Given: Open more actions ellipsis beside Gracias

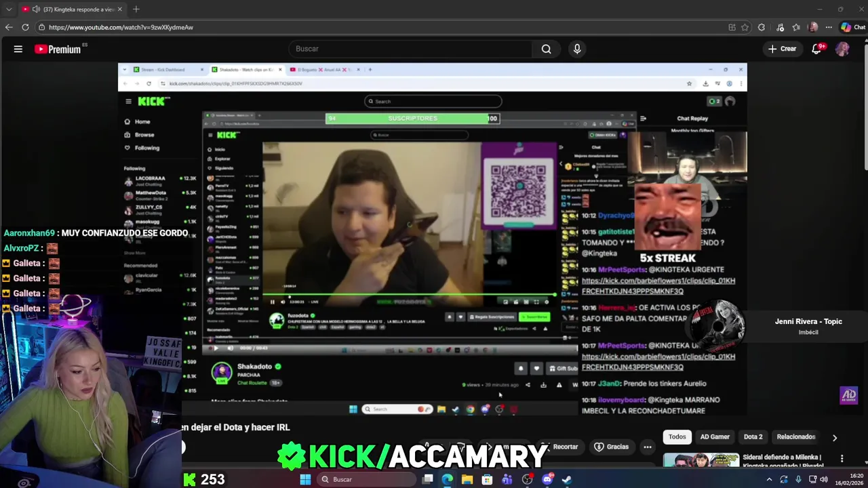Looking at the screenshot, I should (648, 447).
